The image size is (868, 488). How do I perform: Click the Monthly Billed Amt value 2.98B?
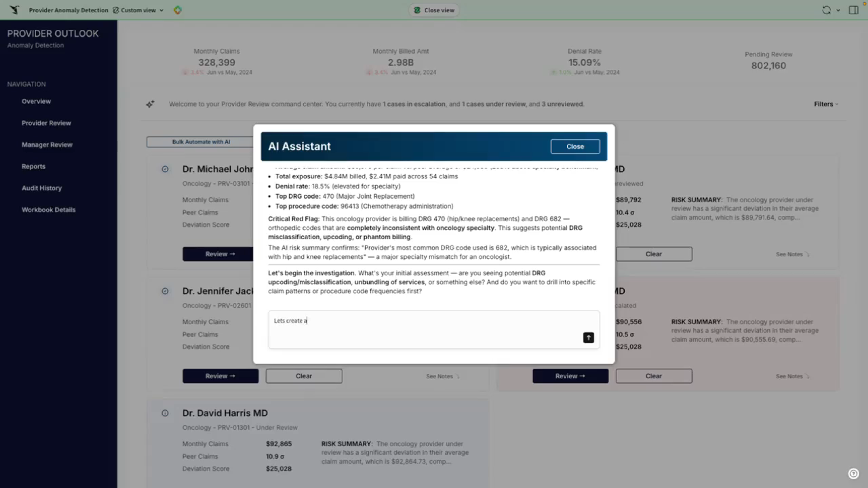pyautogui.click(x=400, y=62)
